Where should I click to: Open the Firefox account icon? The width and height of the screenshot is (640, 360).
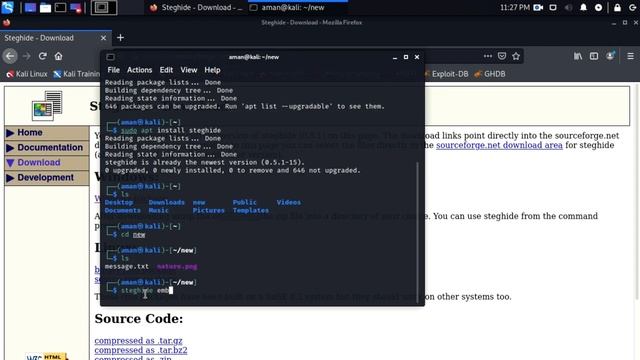610,56
